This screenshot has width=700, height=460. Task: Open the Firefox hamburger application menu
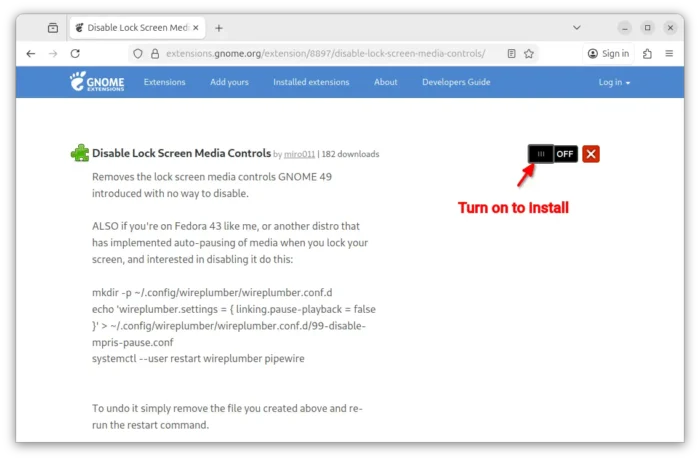[x=669, y=53]
